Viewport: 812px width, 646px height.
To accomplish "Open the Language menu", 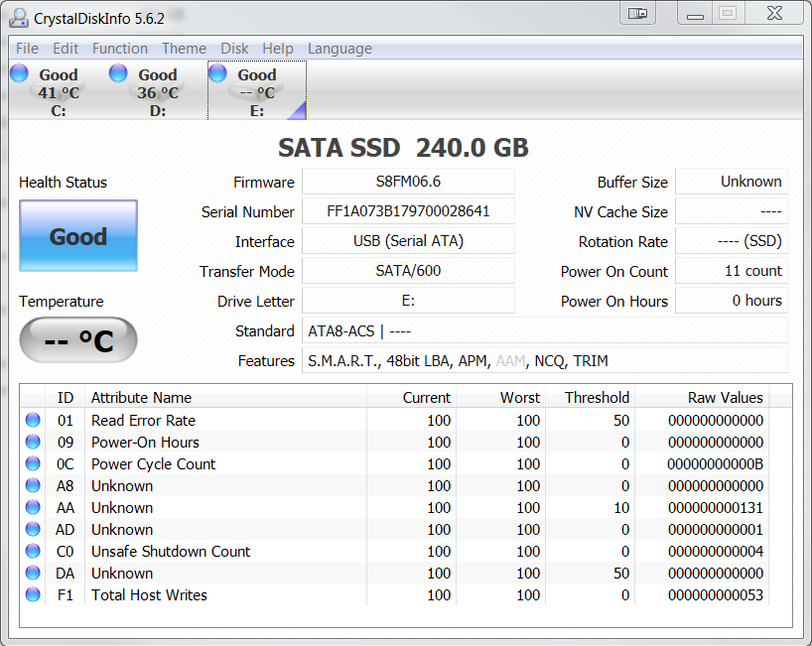I will click(x=339, y=49).
